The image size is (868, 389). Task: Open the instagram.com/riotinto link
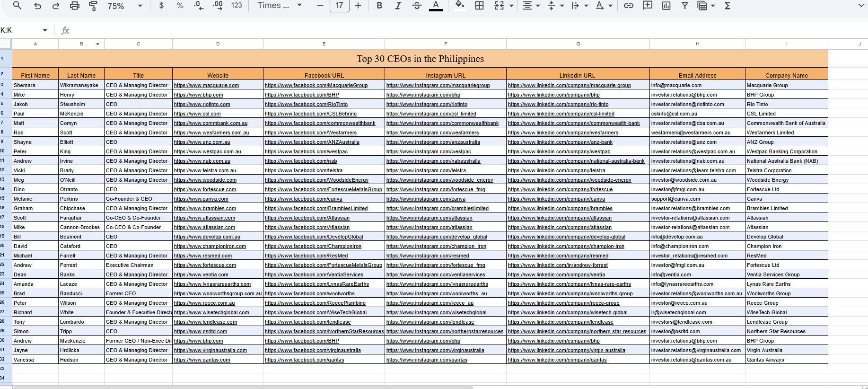(x=427, y=104)
